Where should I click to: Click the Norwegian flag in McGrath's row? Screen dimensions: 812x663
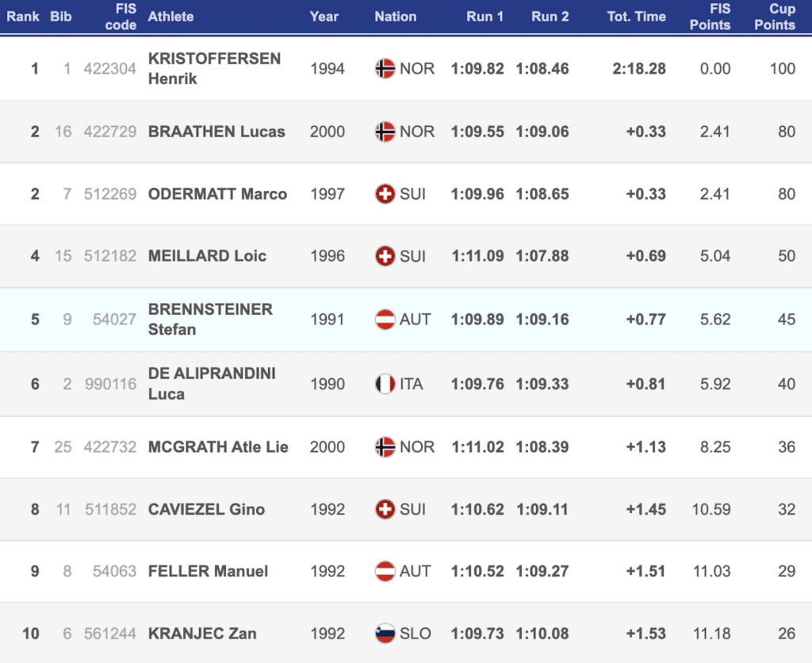[x=385, y=447]
